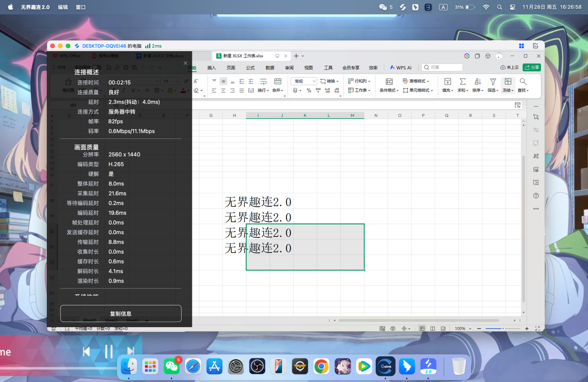
Task: Click the Find (查找) magnifier icon
Action: coord(522,81)
